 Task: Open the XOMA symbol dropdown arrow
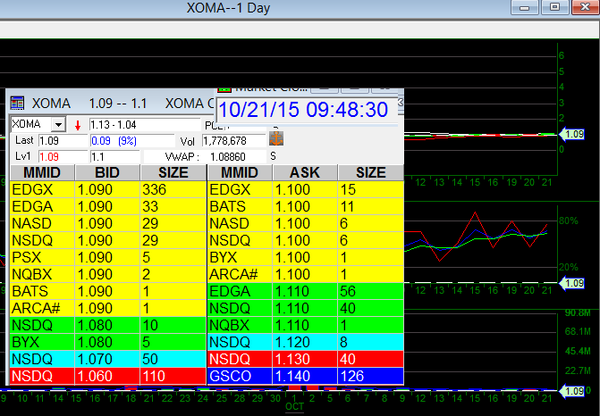tap(58, 124)
